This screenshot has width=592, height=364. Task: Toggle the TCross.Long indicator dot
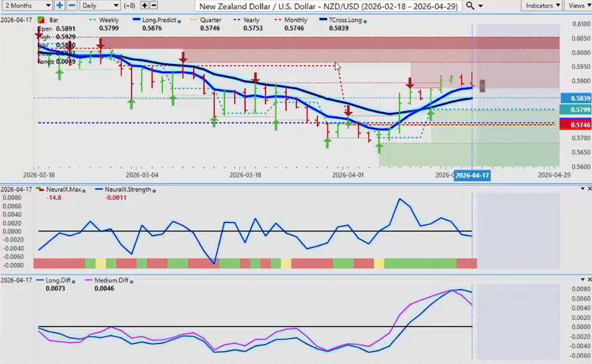(x=364, y=21)
